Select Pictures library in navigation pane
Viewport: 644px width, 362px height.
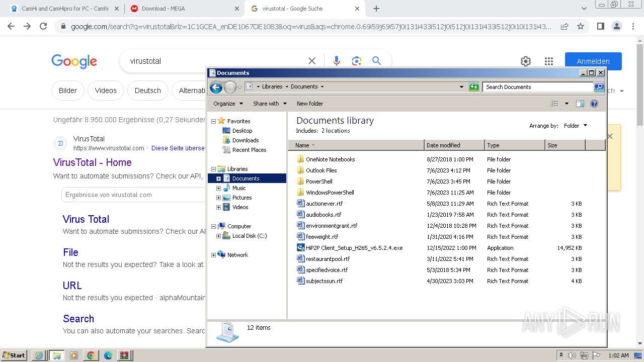tap(242, 198)
